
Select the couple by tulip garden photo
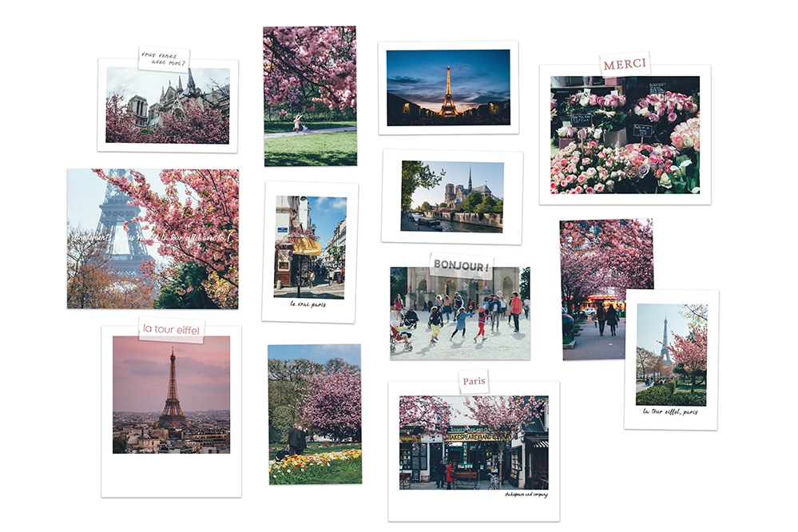pyautogui.click(x=314, y=414)
